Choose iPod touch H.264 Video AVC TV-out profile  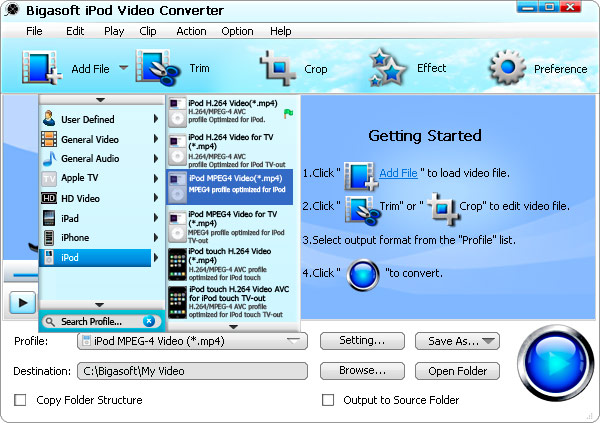click(231, 302)
